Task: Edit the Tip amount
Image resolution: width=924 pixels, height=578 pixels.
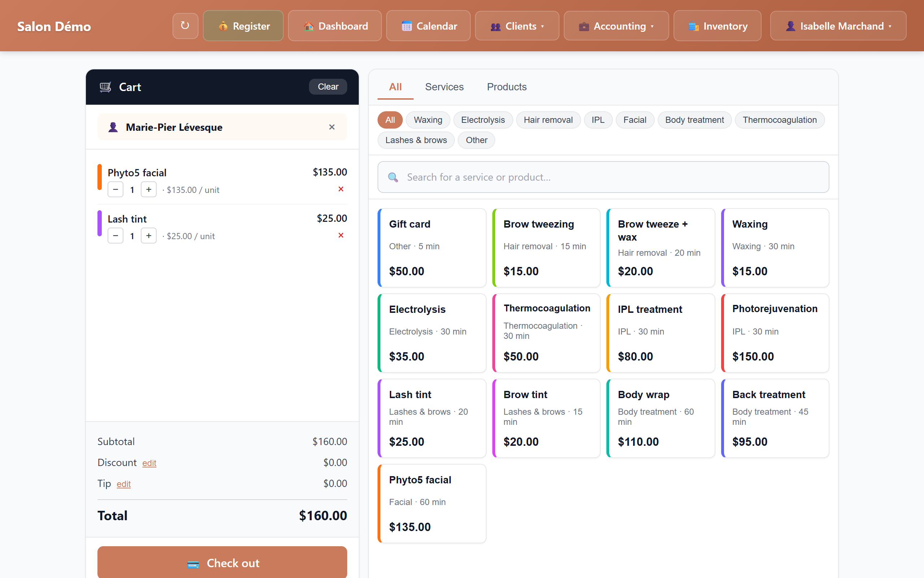Action: 124,484
